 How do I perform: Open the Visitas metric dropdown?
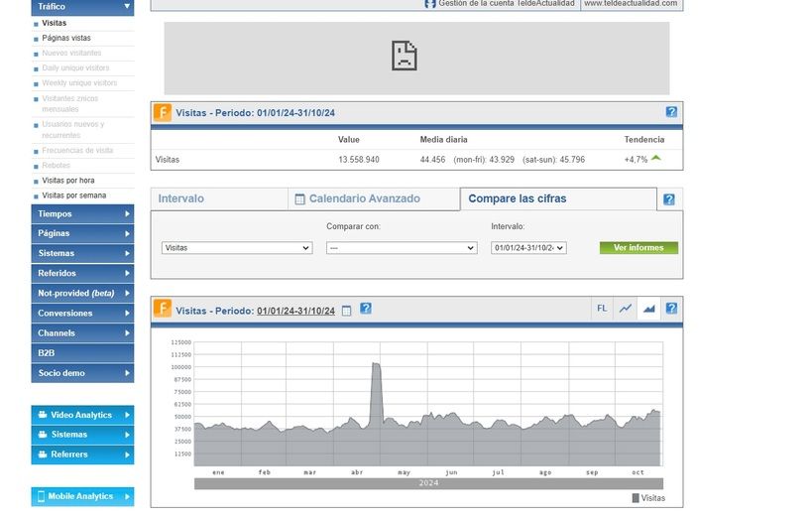[237, 248]
